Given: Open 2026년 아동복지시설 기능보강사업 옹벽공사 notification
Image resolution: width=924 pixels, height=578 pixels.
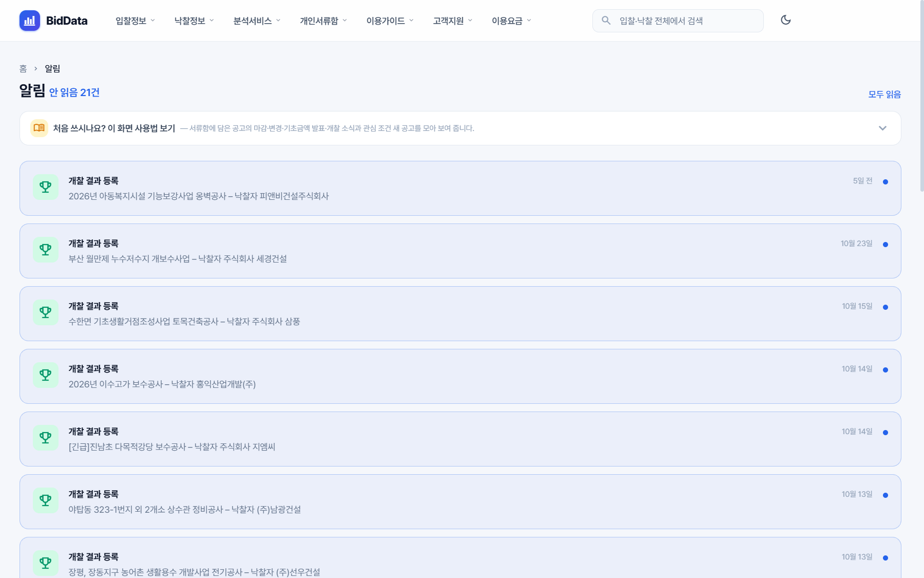Looking at the screenshot, I should coord(460,188).
